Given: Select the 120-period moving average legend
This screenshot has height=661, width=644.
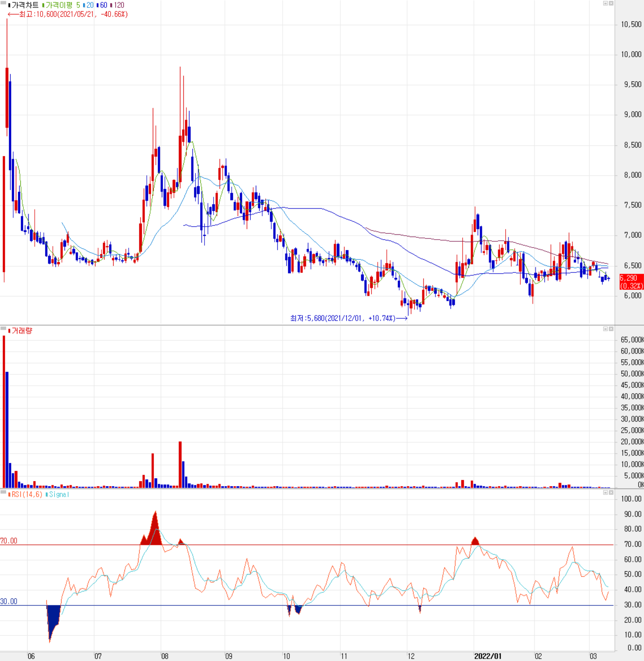Looking at the screenshot, I should (119, 5).
